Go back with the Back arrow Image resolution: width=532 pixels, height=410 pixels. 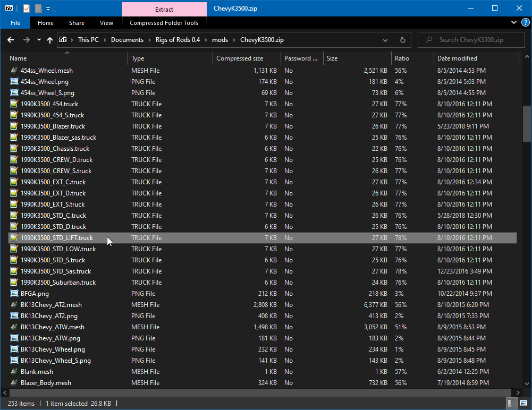click(x=11, y=40)
